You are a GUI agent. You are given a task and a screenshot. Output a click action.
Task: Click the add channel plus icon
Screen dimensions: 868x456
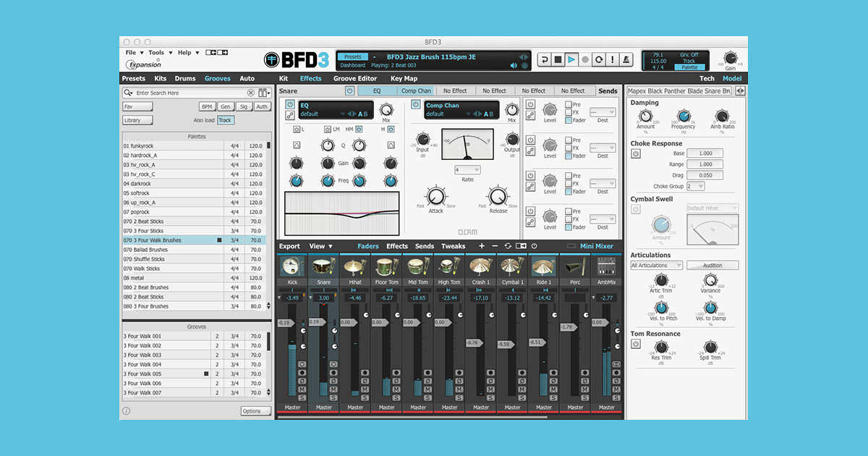click(x=482, y=246)
